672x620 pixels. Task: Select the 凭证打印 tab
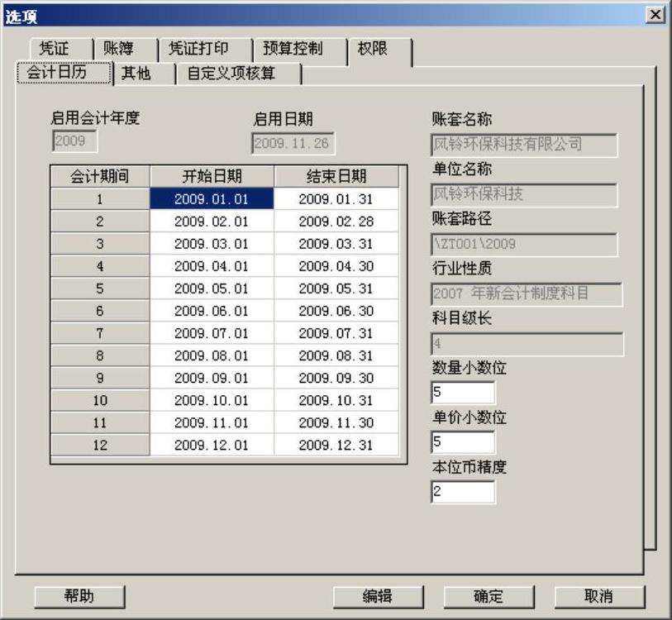pyautogui.click(x=205, y=49)
